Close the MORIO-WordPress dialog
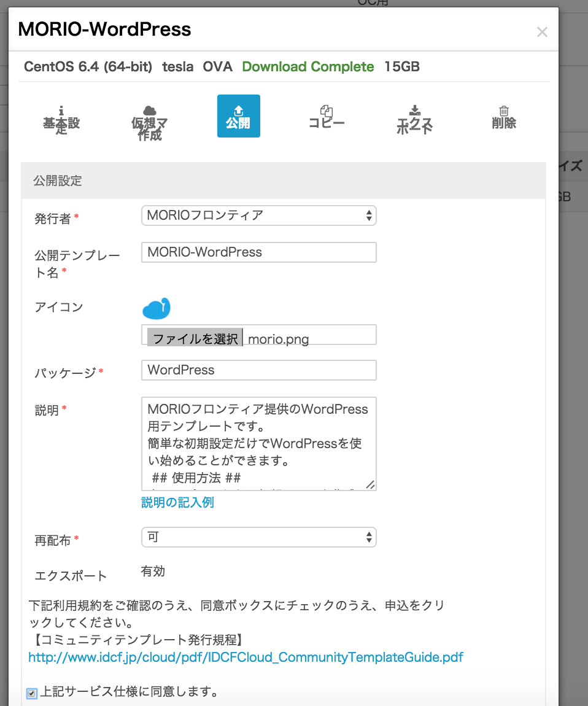Viewport: 588px width, 706px height. (541, 32)
